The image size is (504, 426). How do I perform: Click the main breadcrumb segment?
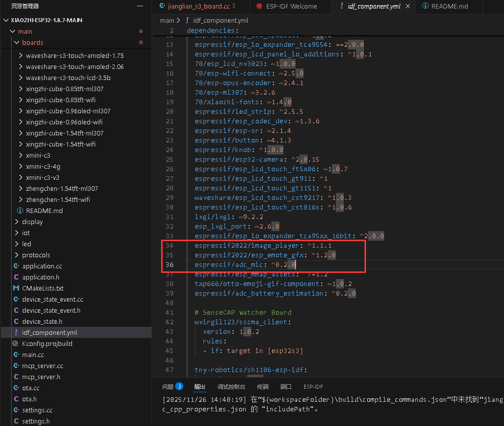pos(167,20)
